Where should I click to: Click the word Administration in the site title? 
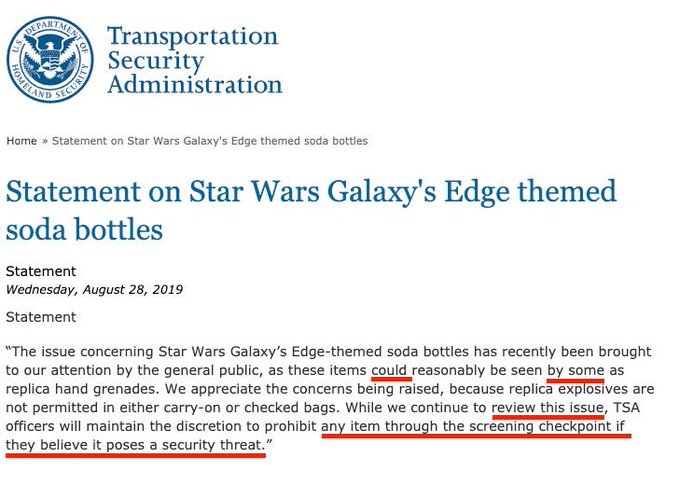195,84
